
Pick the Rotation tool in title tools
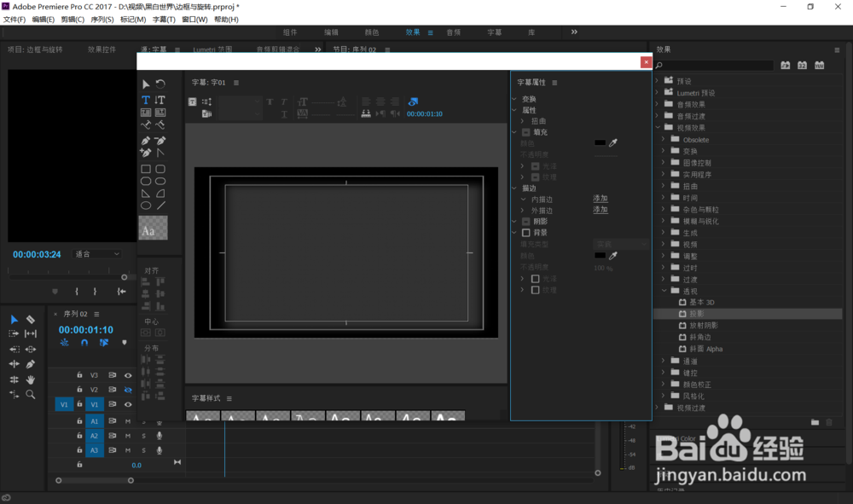(x=160, y=84)
